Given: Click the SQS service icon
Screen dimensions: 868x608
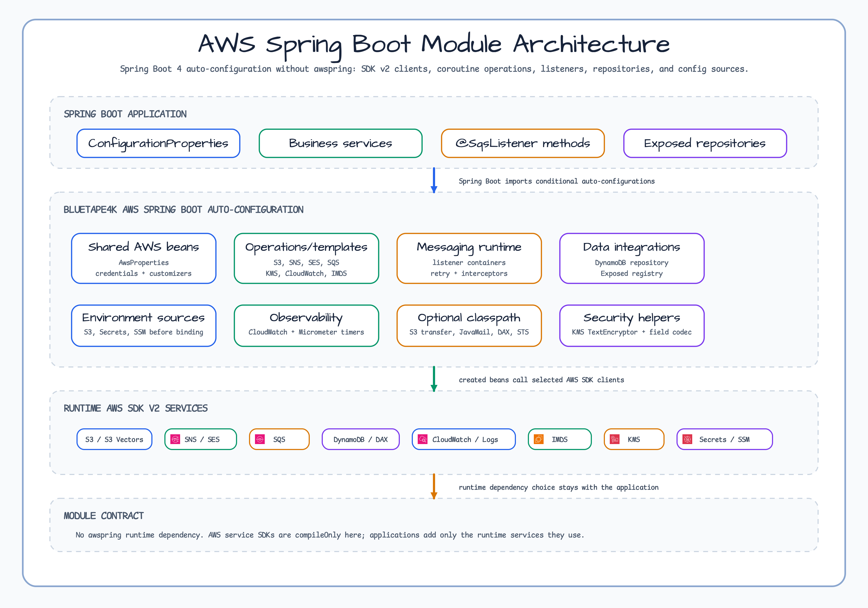Looking at the screenshot, I should coord(260,439).
